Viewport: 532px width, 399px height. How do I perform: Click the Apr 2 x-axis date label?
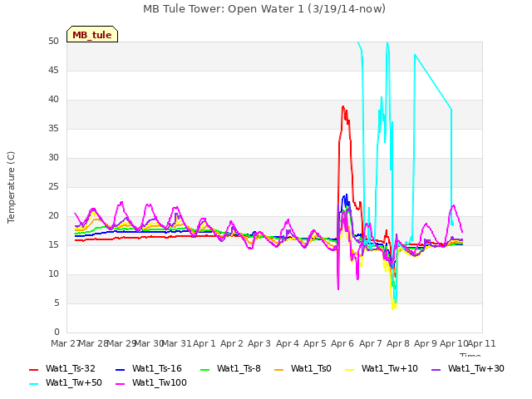(232, 343)
